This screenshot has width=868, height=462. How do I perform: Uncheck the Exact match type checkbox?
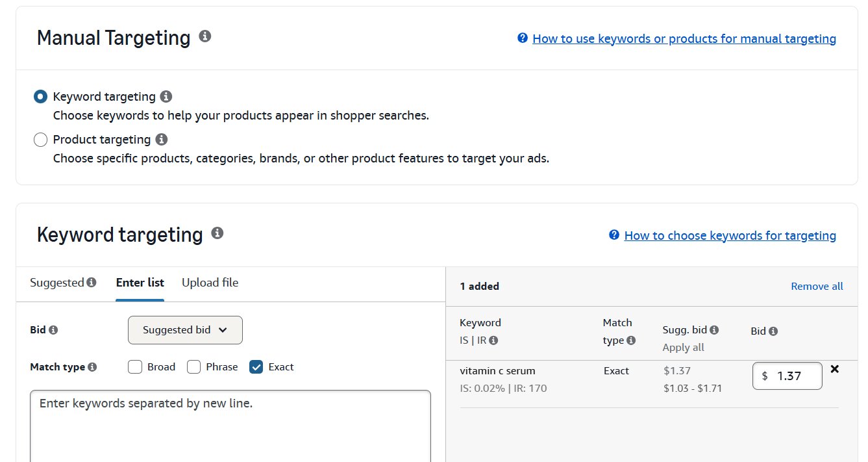pos(255,366)
